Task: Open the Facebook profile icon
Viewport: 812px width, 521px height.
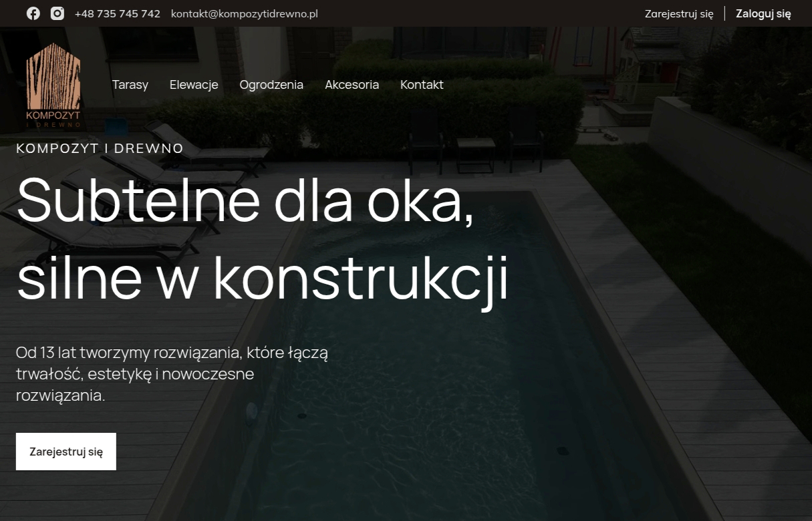Action: pyautogui.click(x=33, y=13)
